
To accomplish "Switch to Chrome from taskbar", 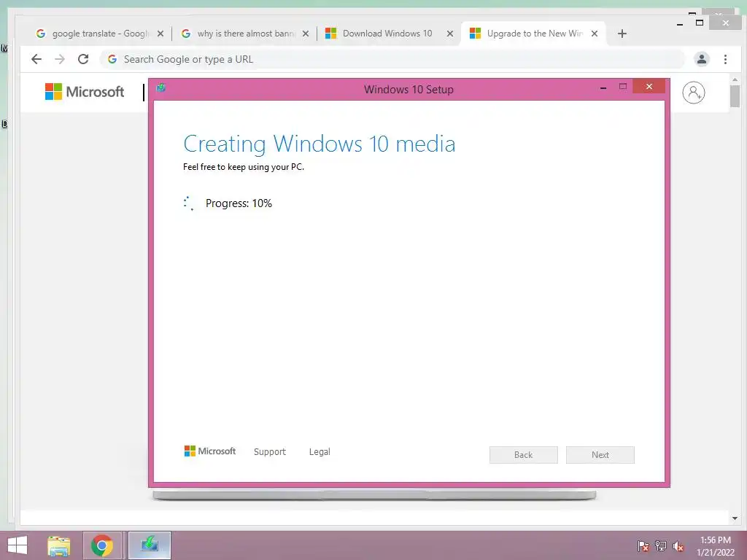I will [x=102, y=545].
